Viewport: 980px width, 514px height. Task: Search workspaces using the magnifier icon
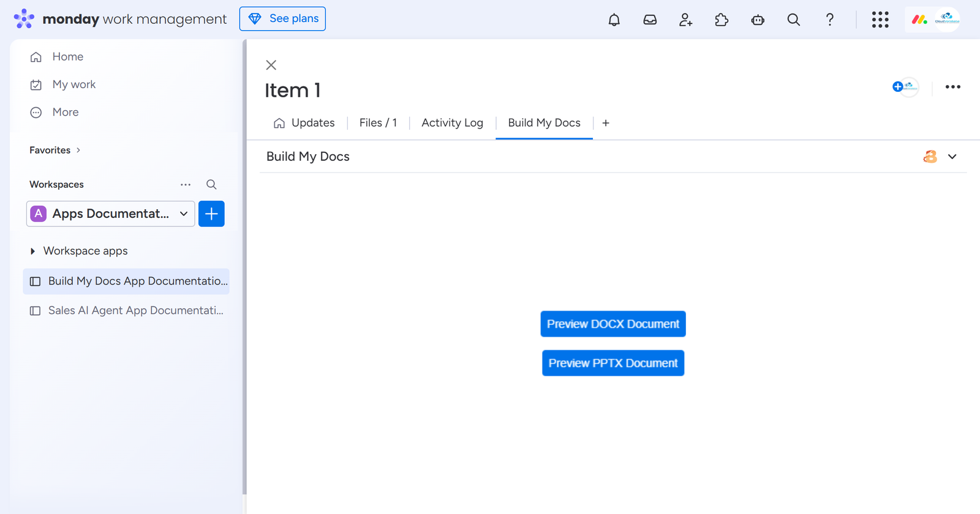(x=211, y=184)
